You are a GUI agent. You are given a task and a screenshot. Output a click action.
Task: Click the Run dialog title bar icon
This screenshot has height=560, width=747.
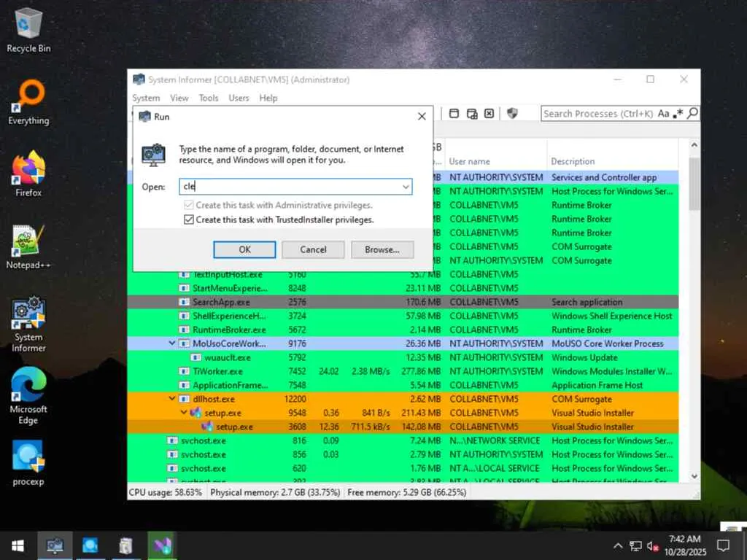click(x=145, y=117)
